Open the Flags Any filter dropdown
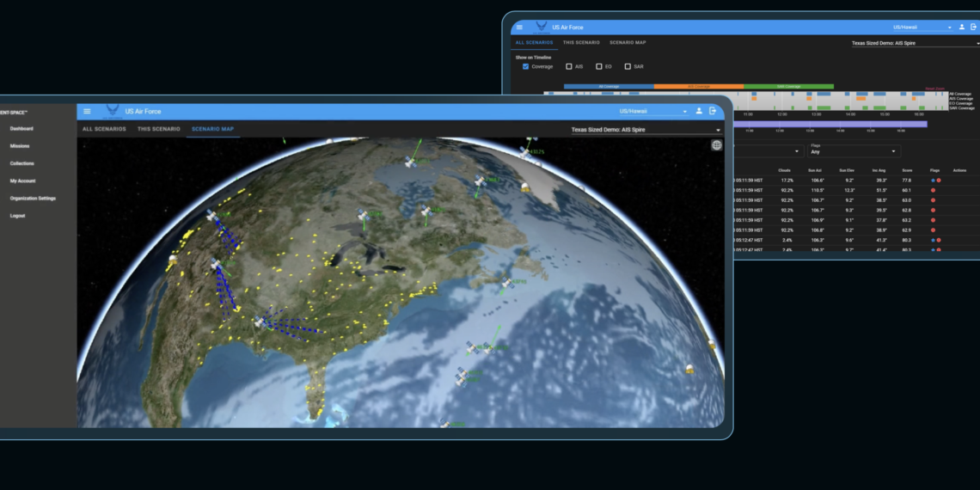The image size is (980, 490). pyautogui.click(x=855, y=151)
